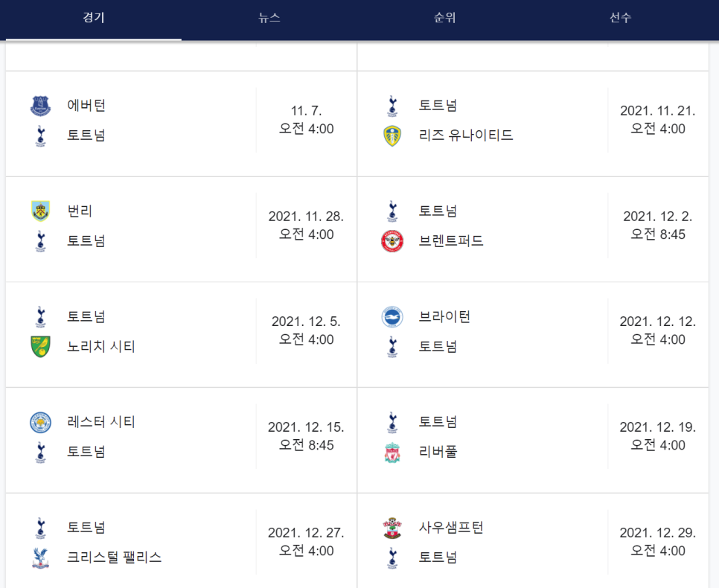Click the Norwich City canary badge icon
This screenshot has height=588, width=719.
point(39,347)
